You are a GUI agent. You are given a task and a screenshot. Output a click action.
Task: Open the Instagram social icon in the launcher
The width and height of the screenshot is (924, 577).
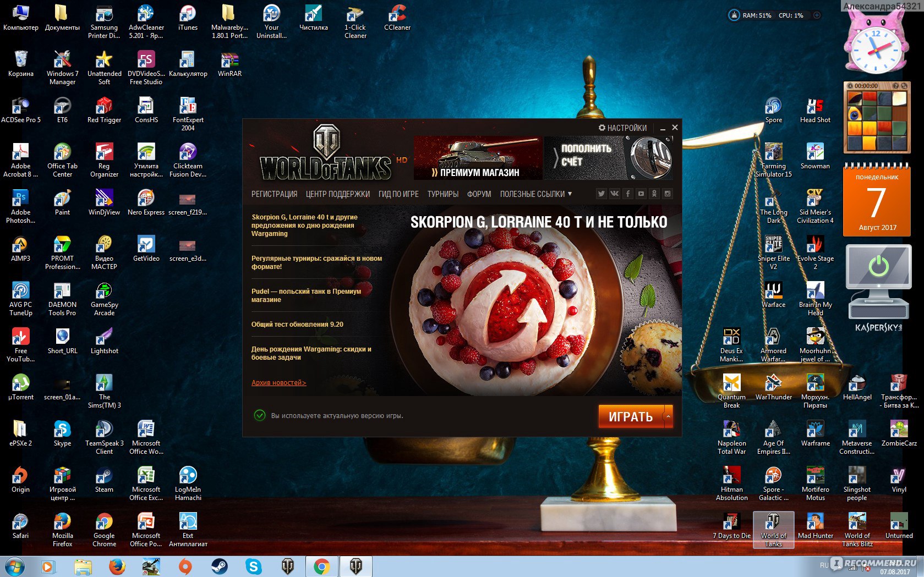click(x=668, y=194)
